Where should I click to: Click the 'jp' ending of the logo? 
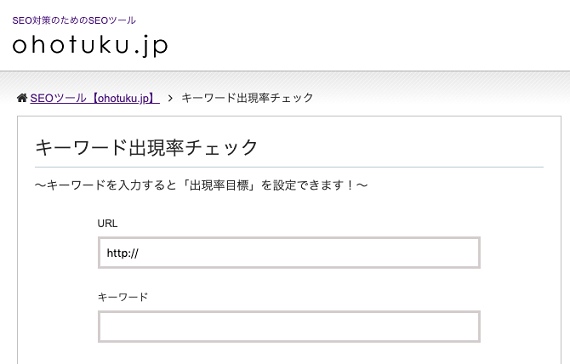(x=156, y=47)
